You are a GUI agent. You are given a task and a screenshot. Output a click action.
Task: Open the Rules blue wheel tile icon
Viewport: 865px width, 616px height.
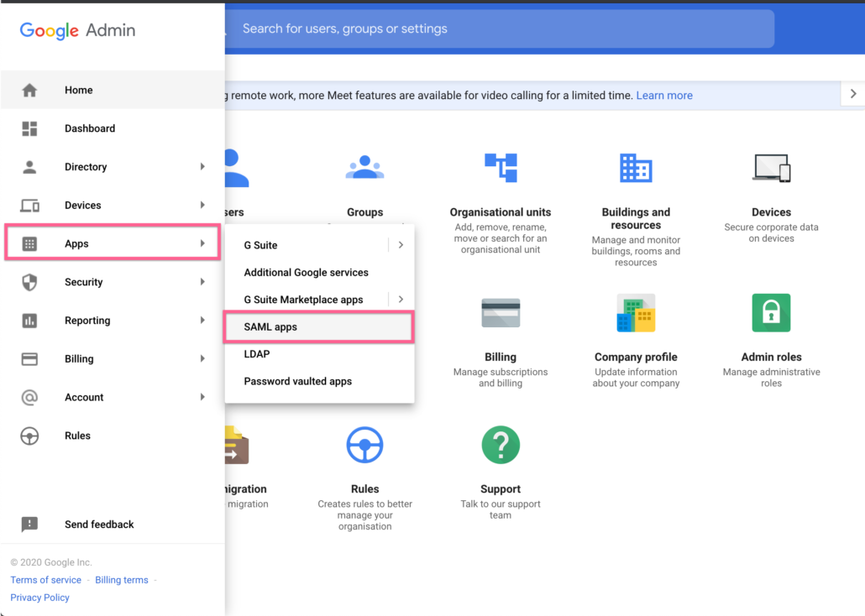pyautogui.click(x=364, y=445)
